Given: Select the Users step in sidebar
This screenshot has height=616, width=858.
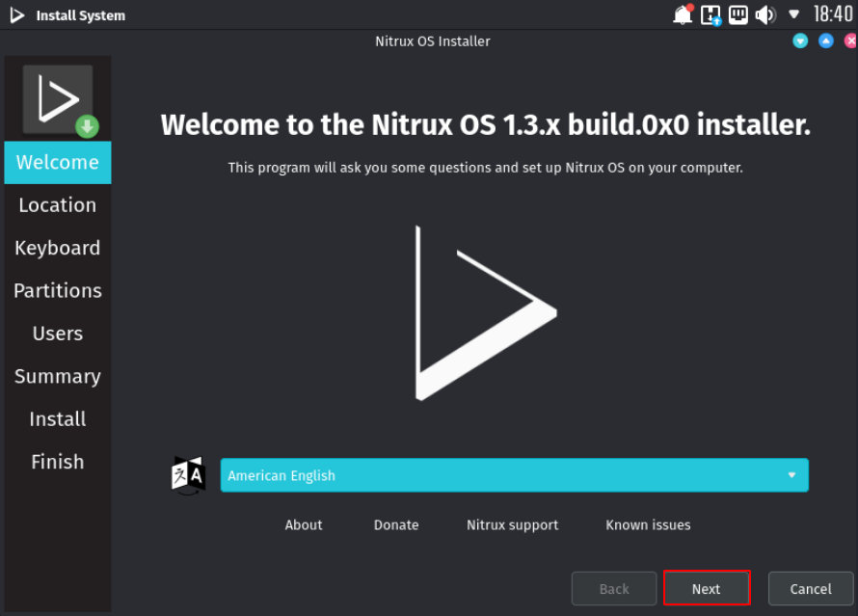Looking at the screenshot, I should point(58,334).
